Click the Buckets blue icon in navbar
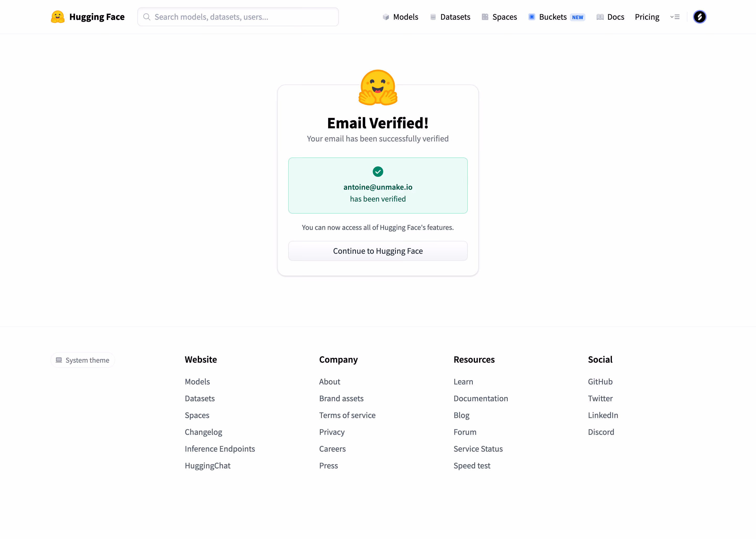 [532, 17]
